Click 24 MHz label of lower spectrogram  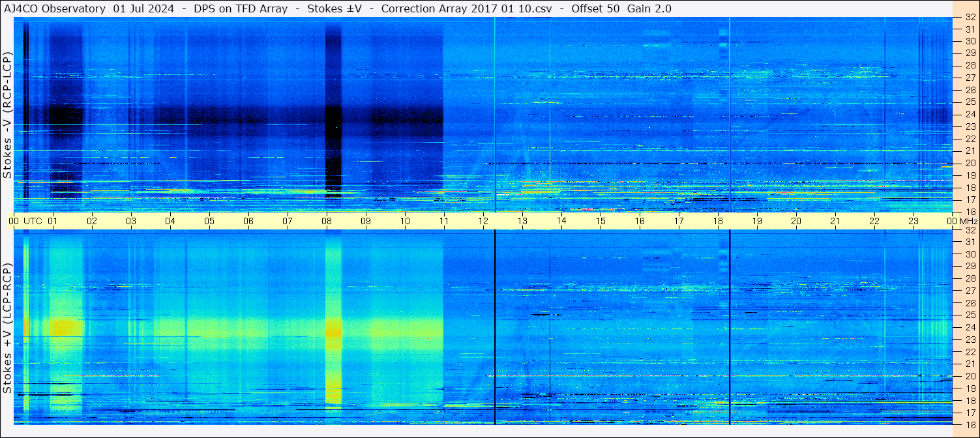point(970,327)
